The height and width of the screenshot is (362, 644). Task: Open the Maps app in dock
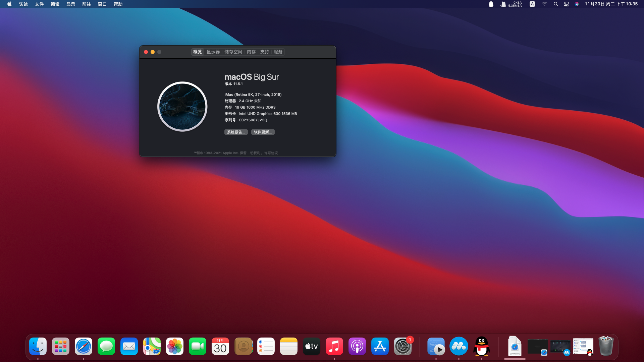pyautogui.click(x=152, y=346)
